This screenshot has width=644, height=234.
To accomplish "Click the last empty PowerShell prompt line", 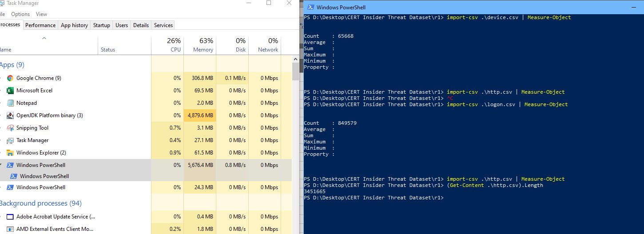I will (374, 198).
